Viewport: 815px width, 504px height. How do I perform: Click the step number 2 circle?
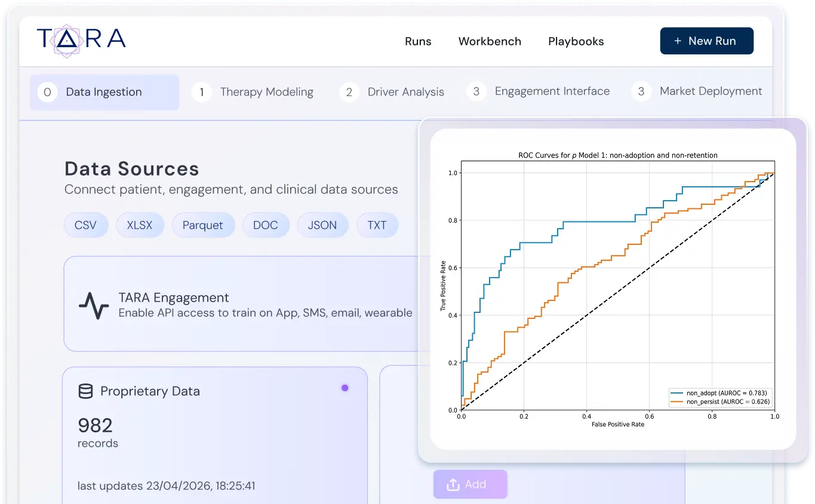coord(349,92)
